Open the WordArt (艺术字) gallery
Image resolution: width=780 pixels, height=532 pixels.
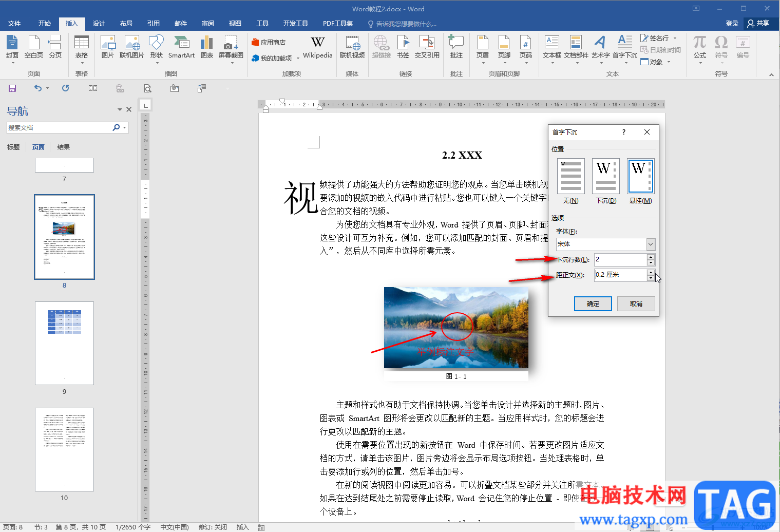(x=600, y=49)
